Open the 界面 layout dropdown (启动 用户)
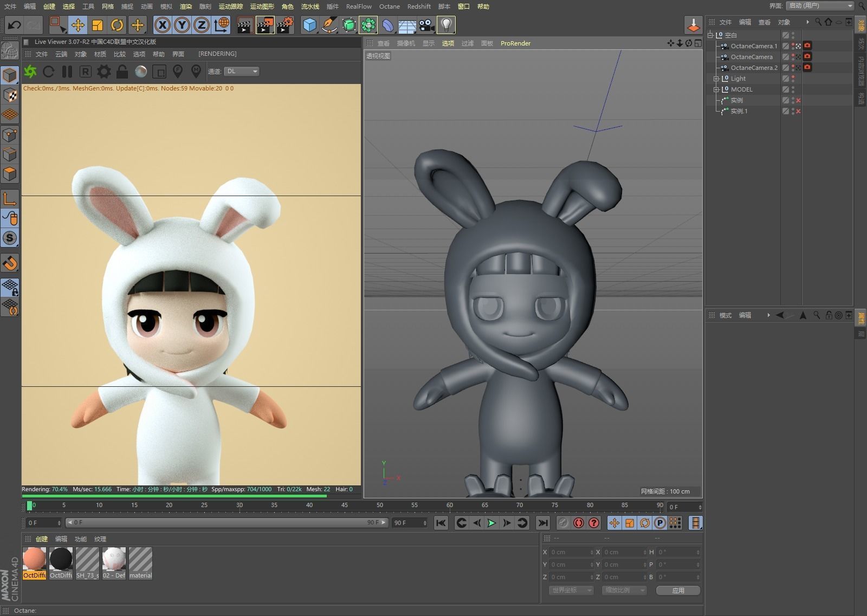Viewport: 867px width, 616px height. coord(820,5)
